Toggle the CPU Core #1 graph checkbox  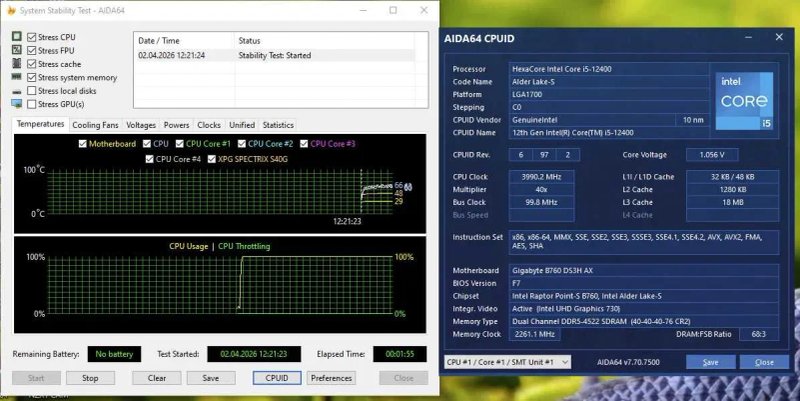click(180, 144)
